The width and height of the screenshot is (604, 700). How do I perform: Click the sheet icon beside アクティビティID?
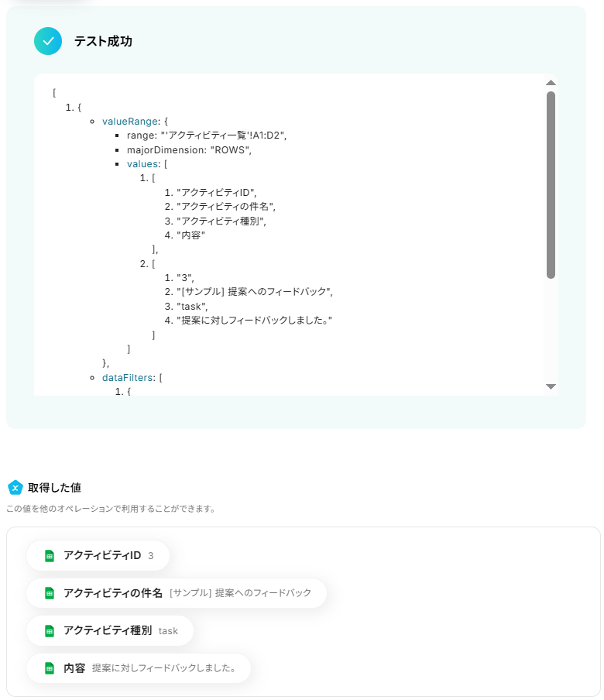[50, 556]
